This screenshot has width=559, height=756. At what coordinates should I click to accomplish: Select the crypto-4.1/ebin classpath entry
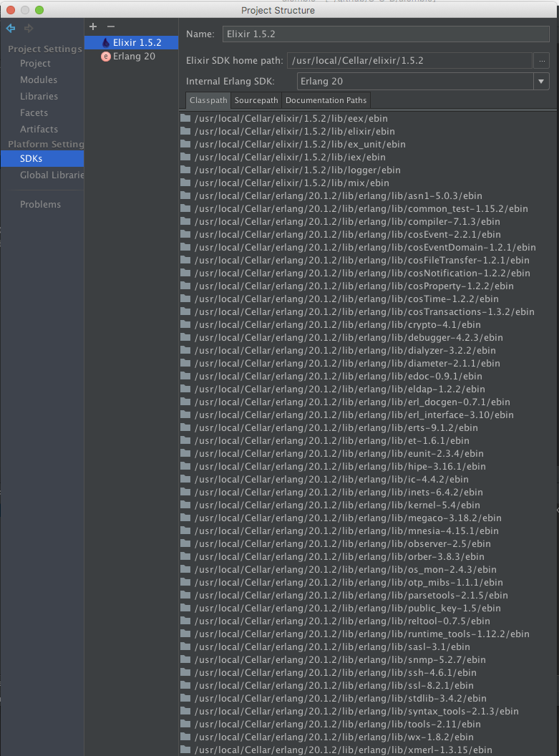pyautogui.click(x=337, y=325)
